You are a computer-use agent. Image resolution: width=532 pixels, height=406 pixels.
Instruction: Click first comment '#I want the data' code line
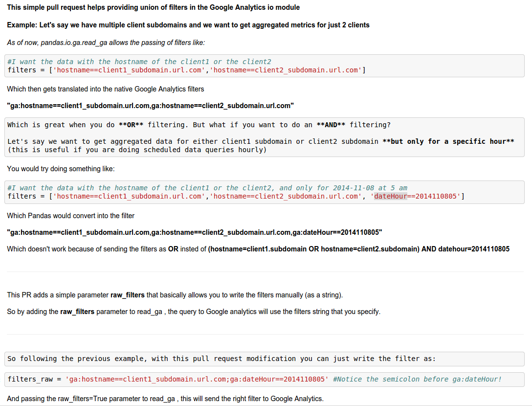point(139,62)
